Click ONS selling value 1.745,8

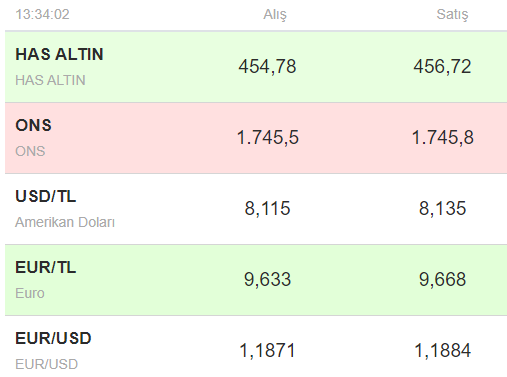tap(442, 137)
